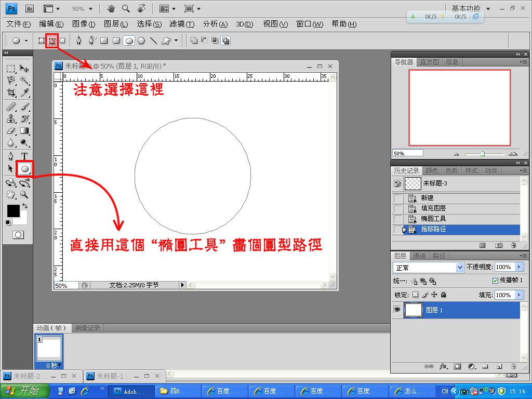
Task: Select the Ellipse shape tool in toolbox
Action: click(25, 169)
